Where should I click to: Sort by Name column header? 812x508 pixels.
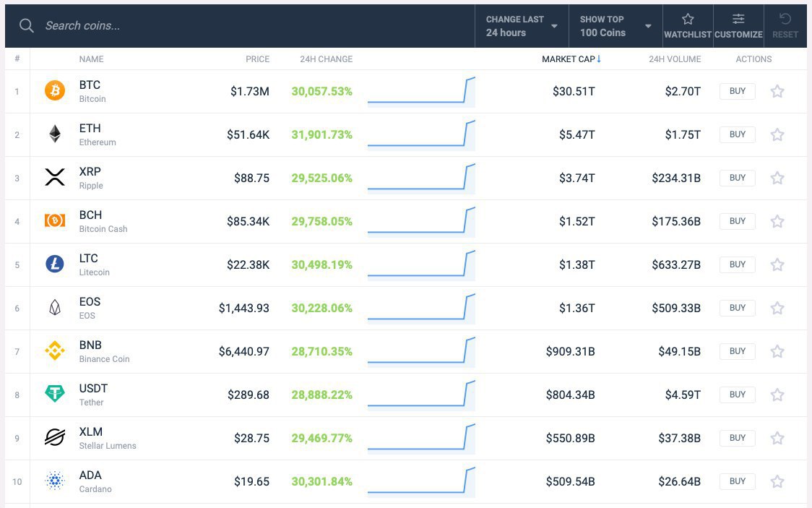pos(91,59)
